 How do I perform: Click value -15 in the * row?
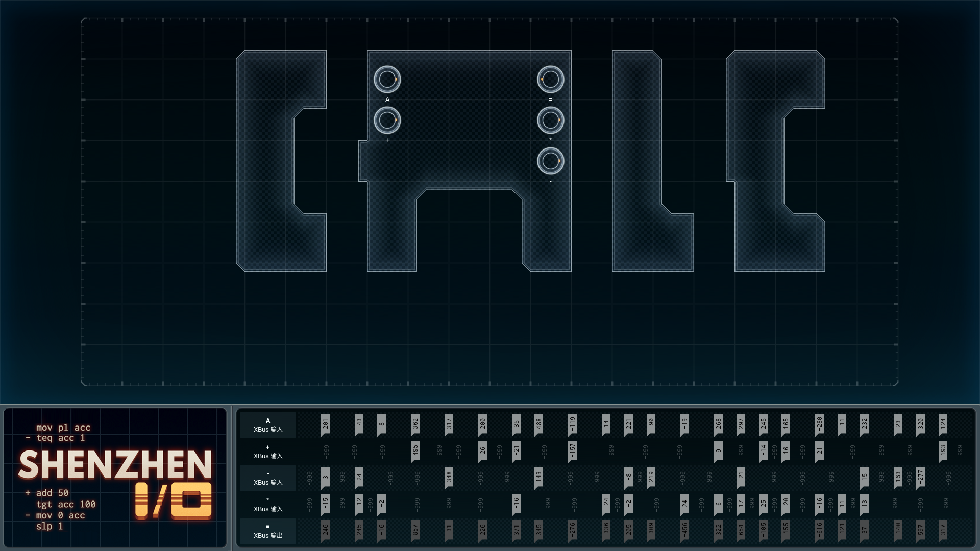pyautogui.click(x=326, y=504)
